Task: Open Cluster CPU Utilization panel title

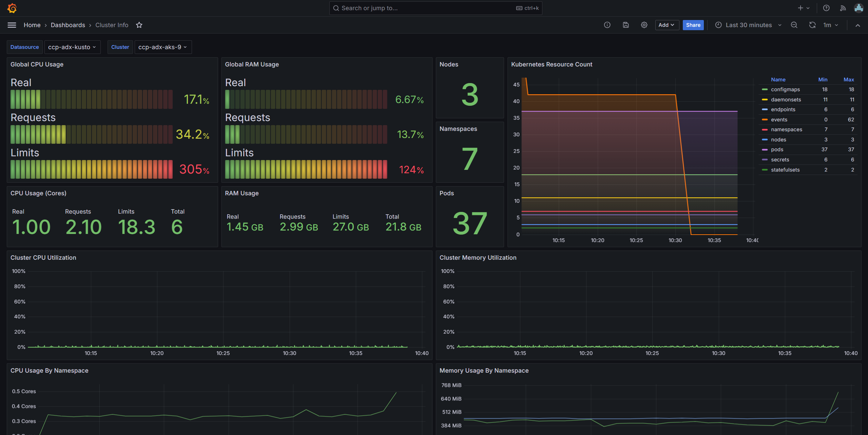Action: [43, 258]
